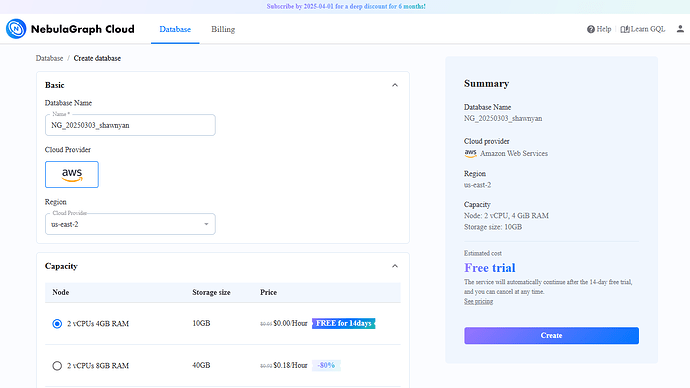Open the Learn GQL book icon
The width and height of the screenshot is (690, 388).
click(624, 29)
